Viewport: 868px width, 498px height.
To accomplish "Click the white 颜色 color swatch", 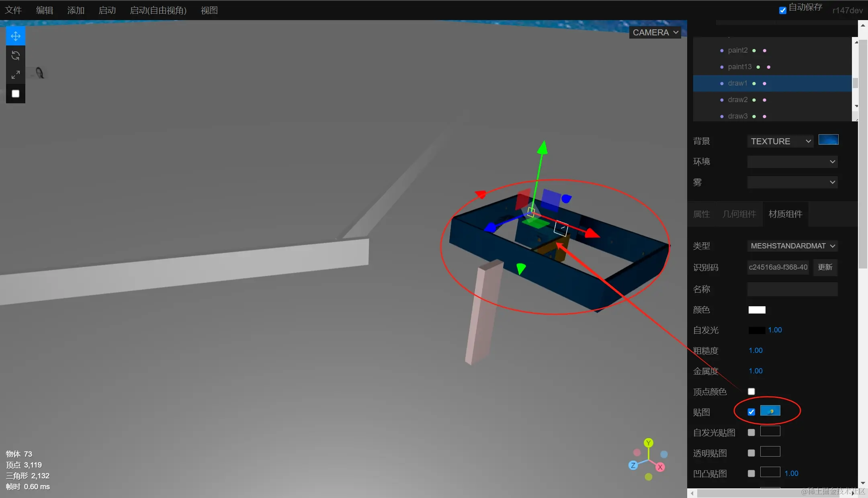I will tap(757, 310).
